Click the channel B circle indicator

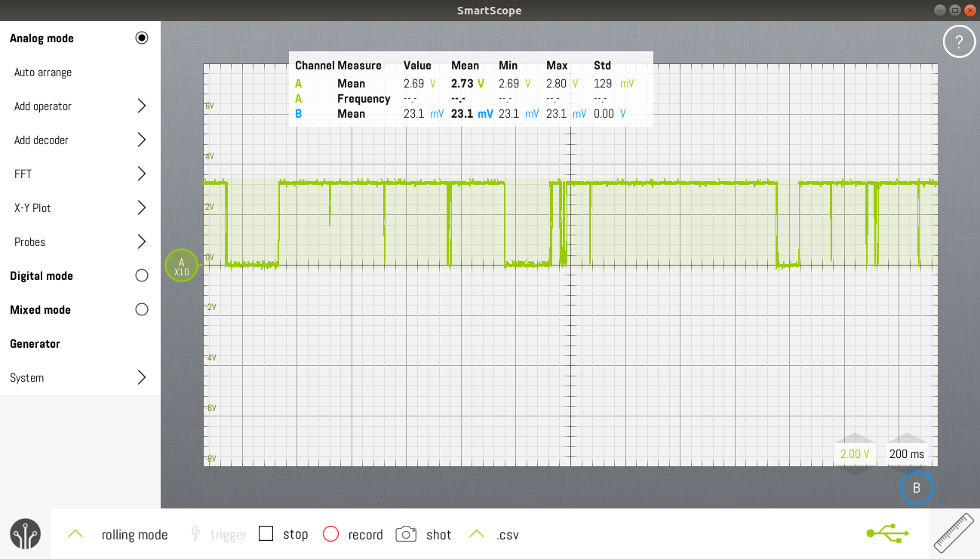coord(917,487)
